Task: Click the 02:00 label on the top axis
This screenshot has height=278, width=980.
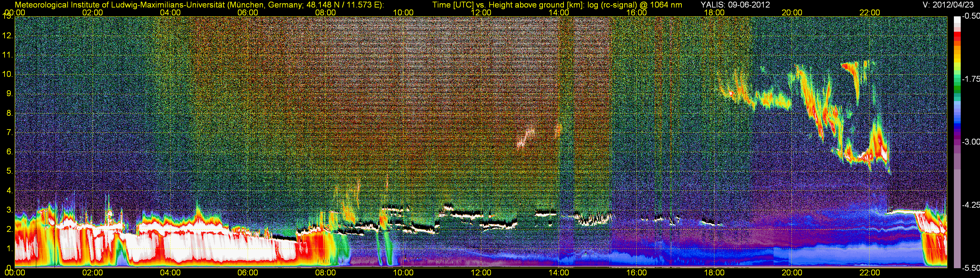Action: (x=92, y=12)
